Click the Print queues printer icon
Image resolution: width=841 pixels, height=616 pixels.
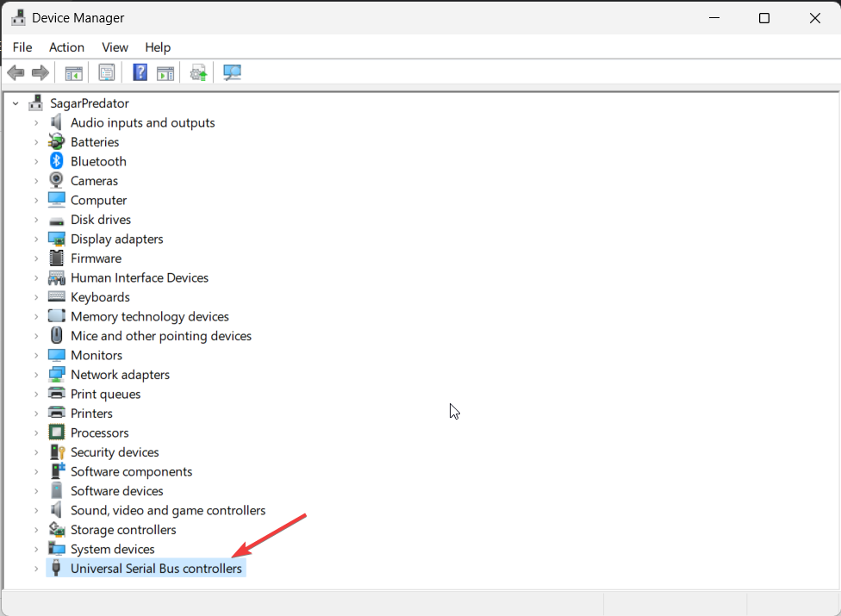coord(56,393)
